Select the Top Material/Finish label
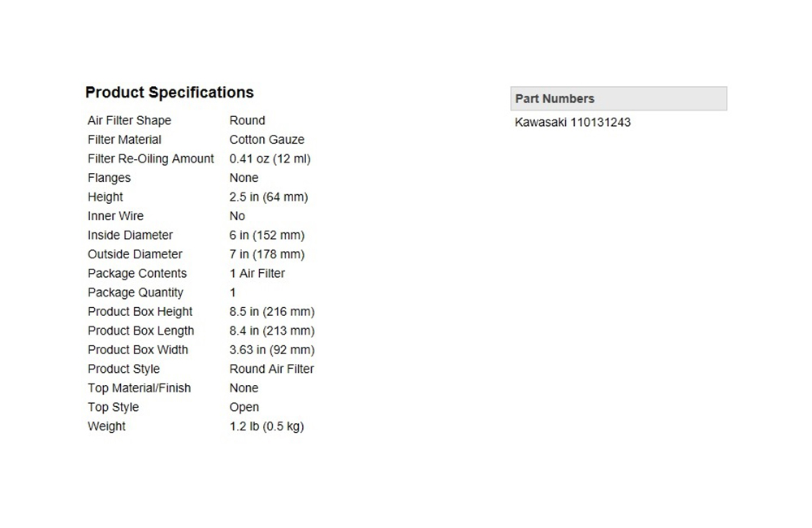Image resolution: width=812 pixels, height=528 pixels. pos(140,388)
